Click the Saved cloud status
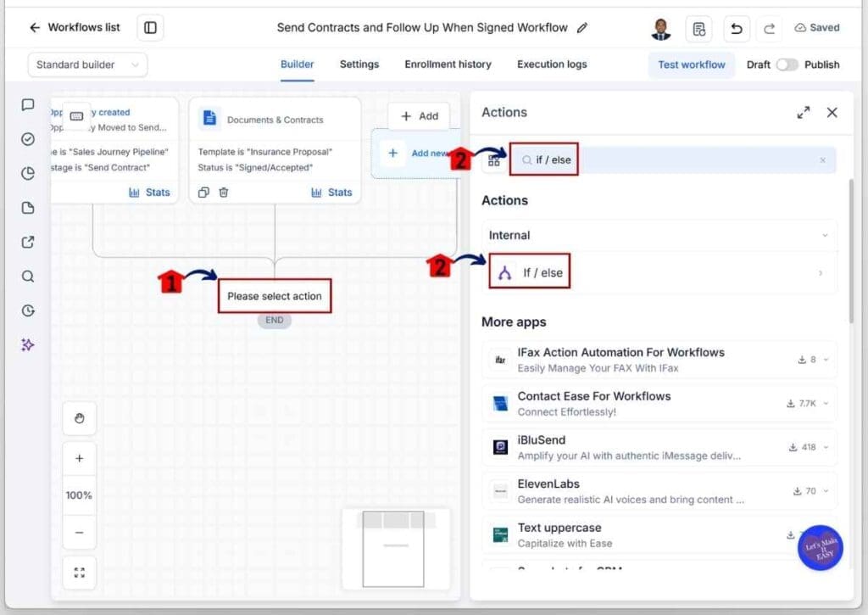Image resolution: width=868 pixels, height=615 pixels. pos(817,28)
